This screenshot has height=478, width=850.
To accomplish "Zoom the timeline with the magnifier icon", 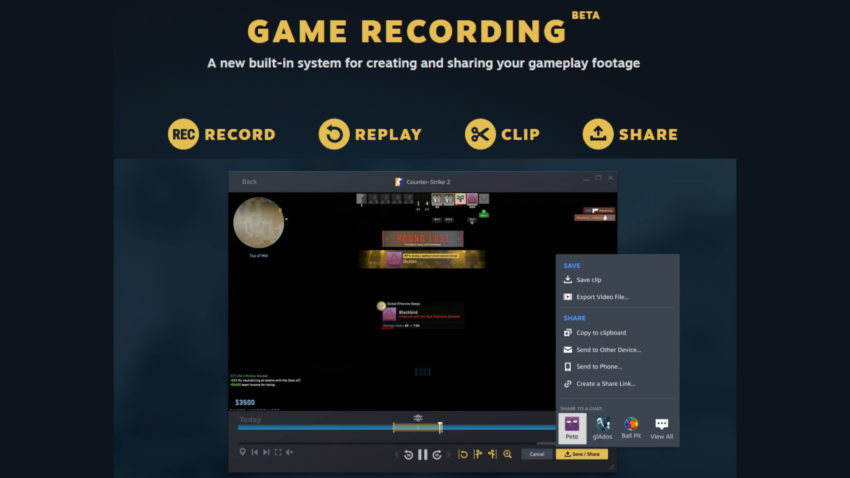I will tap(507, 454).
